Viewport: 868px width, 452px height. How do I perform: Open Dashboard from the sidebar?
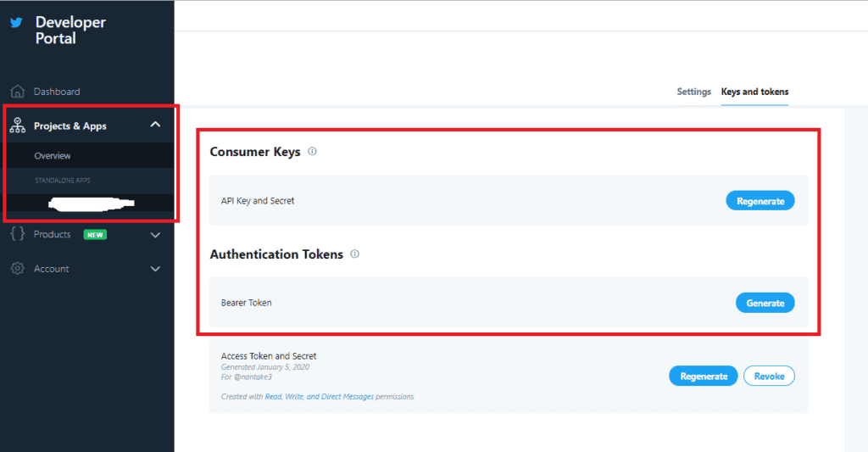57,92
